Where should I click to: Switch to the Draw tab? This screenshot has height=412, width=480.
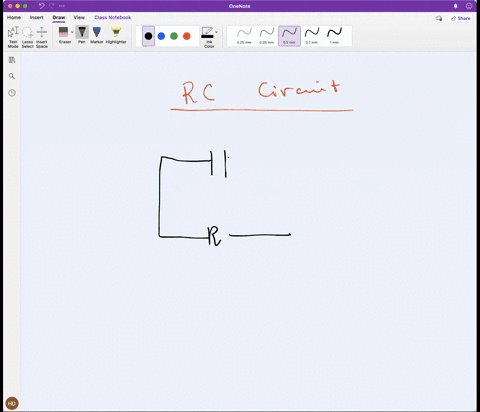[x=59, y=18]
